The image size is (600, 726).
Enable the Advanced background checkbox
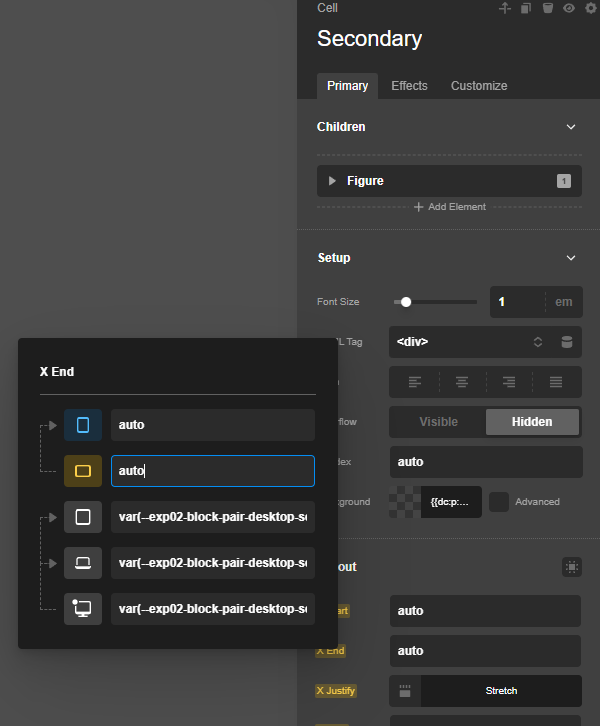point(499,502)
